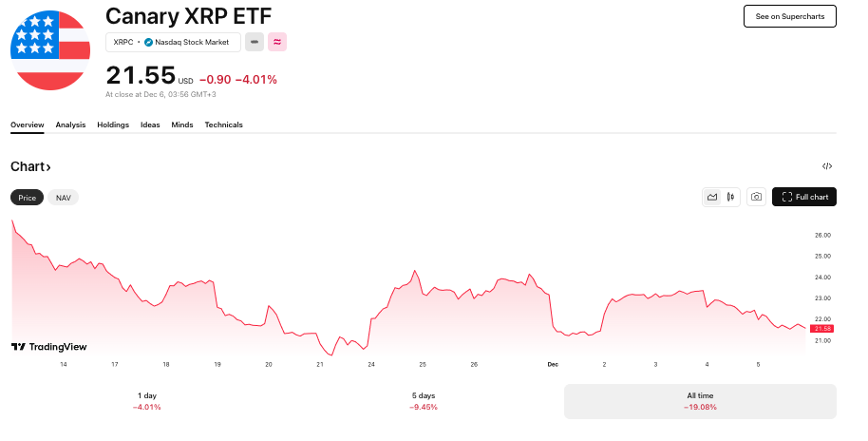
Task: Toggle the chart to NAV view
Action: click(x=64, y=198)
